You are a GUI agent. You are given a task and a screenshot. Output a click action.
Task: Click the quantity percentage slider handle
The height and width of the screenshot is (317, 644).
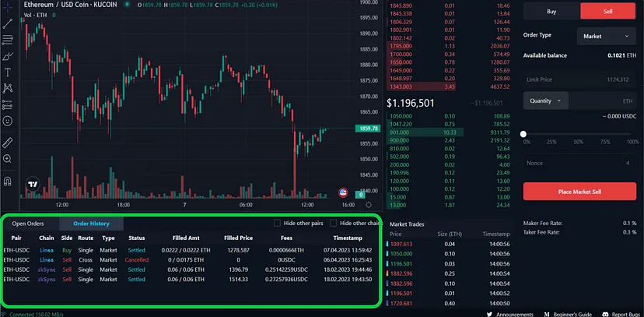[523, 134]
